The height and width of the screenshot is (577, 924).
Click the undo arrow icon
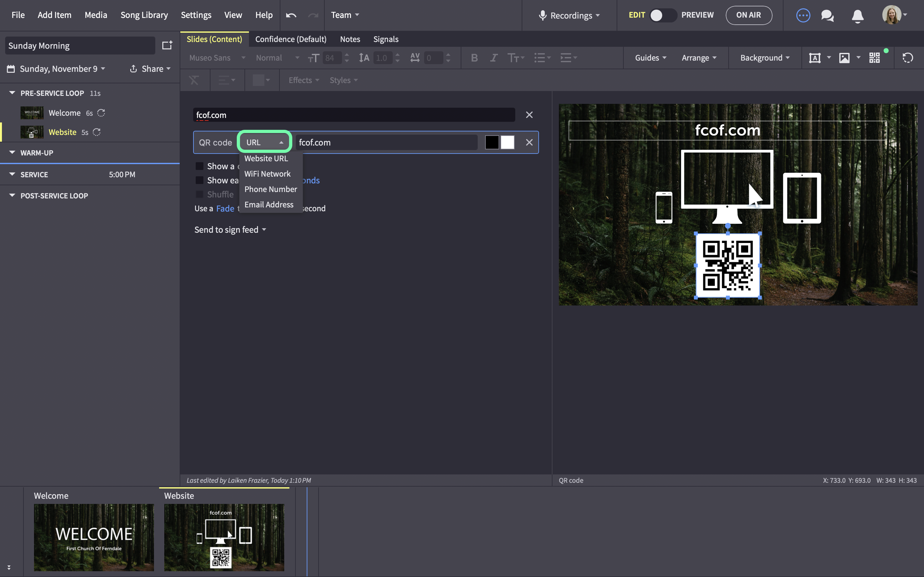[x=291, y=15]
